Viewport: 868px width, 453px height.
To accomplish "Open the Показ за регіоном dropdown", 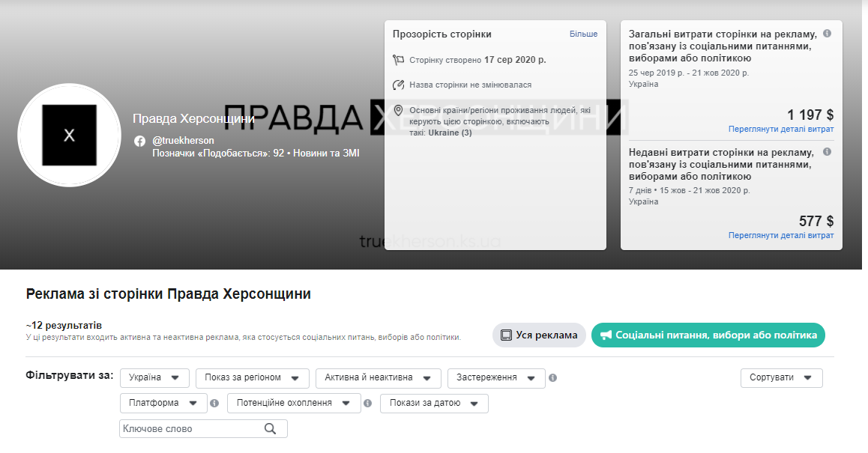I will click(252, 378).
